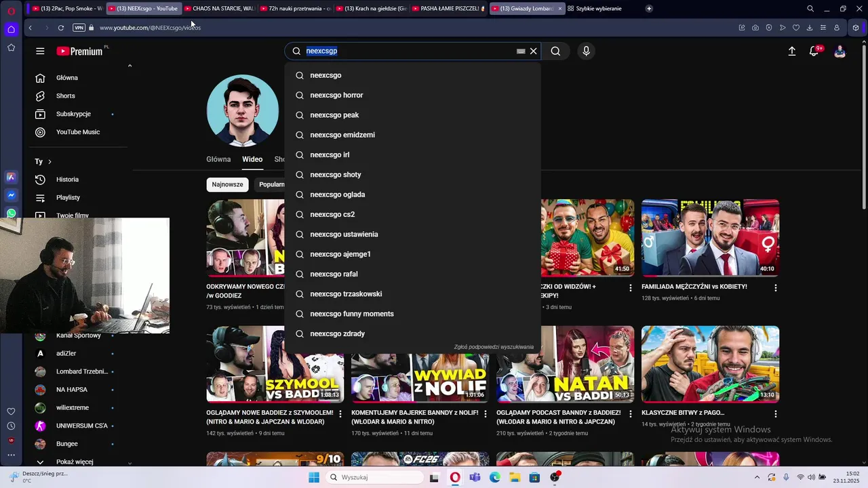The image size is (868, 488).
Task: Open Opera sidebar home icon
Action: pyautogui.click(x=11, y=29)
